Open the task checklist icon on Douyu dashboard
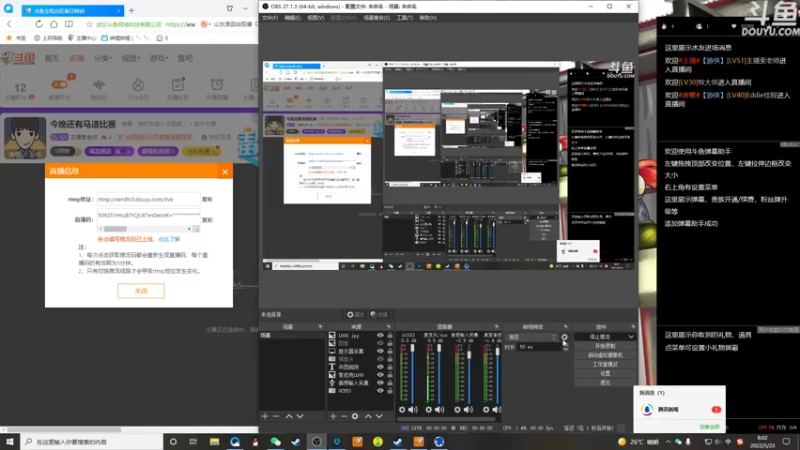The width and height of the screenshot is (800, 450). (x=178, y=85)
